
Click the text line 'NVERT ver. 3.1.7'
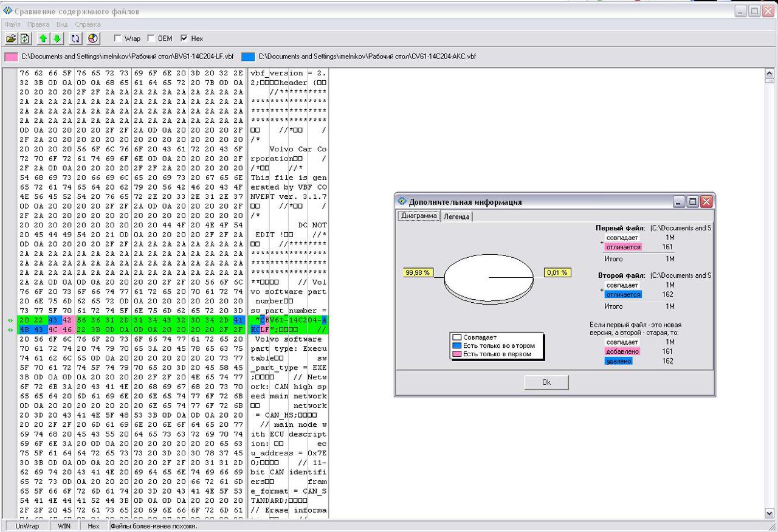(x=289, y=196)
